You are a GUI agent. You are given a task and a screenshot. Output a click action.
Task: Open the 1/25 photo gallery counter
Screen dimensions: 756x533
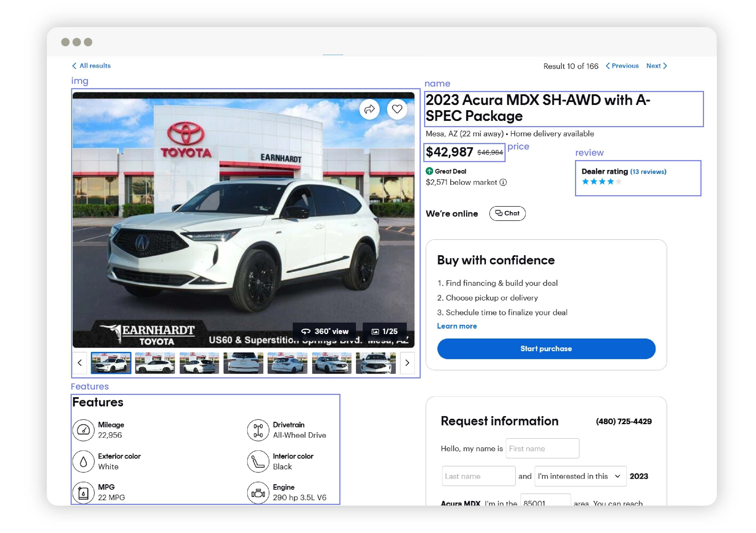pyautogui.click(x=385, y=331)
